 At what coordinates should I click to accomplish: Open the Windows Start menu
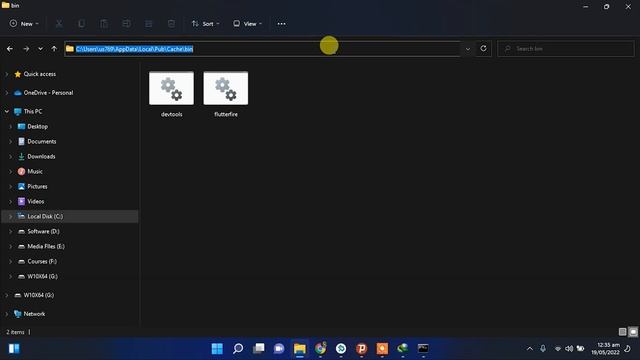click(217, 349)
